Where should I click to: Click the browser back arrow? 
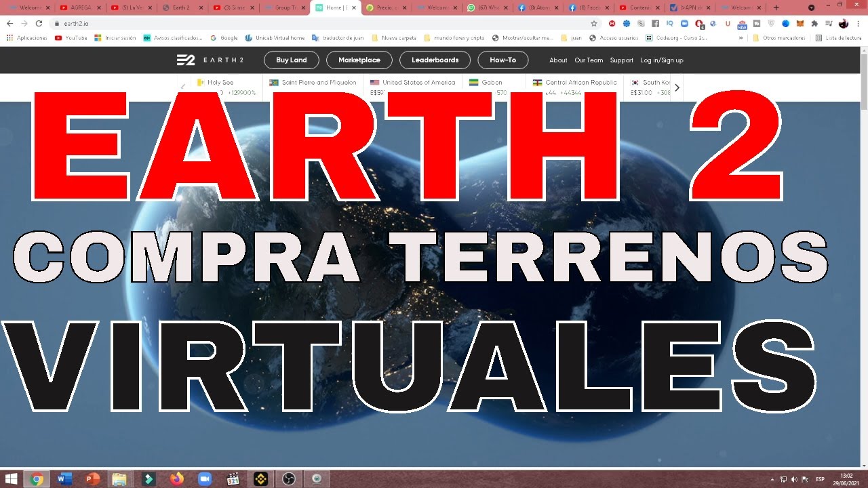(x=9, y=23)
